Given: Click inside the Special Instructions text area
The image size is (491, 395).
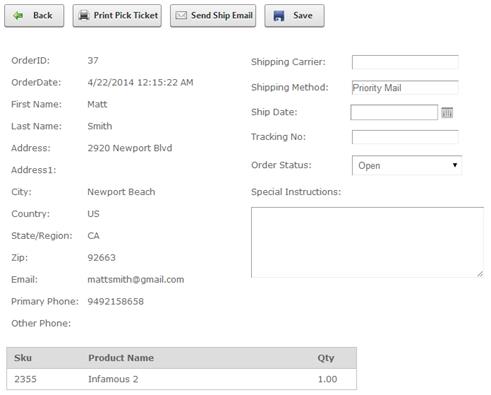Looking at the screenshot, I should [x=367, y=242].
